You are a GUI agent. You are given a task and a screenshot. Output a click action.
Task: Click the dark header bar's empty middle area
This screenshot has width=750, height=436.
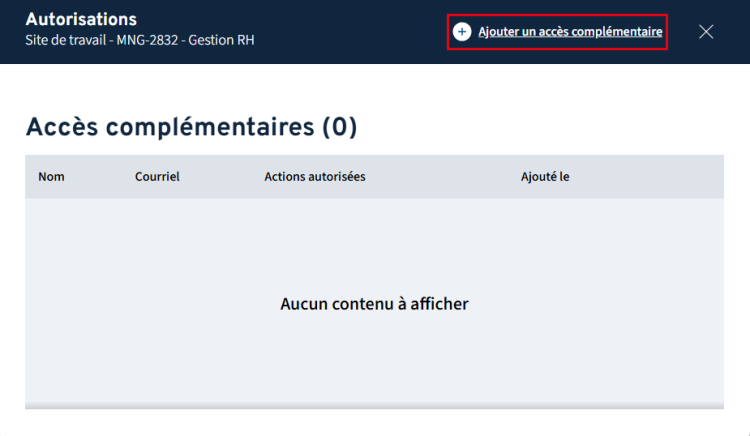tap(350, 32)
